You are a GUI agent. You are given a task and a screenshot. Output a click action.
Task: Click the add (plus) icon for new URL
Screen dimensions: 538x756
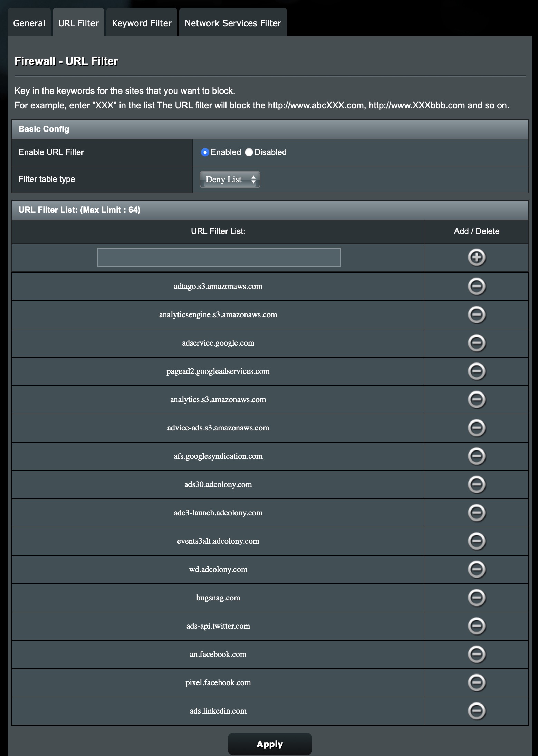[x=477, y=258]
